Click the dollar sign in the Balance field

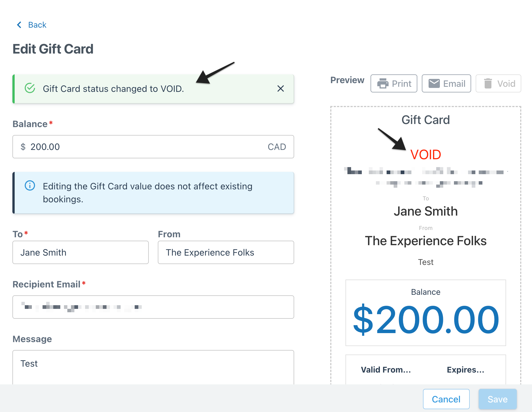[23, 147]
